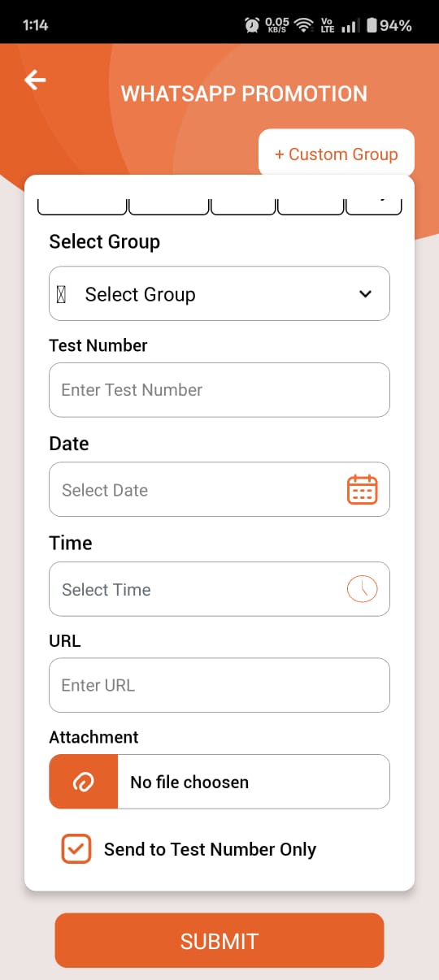Add a Custom Group

[x=337, y=154]
